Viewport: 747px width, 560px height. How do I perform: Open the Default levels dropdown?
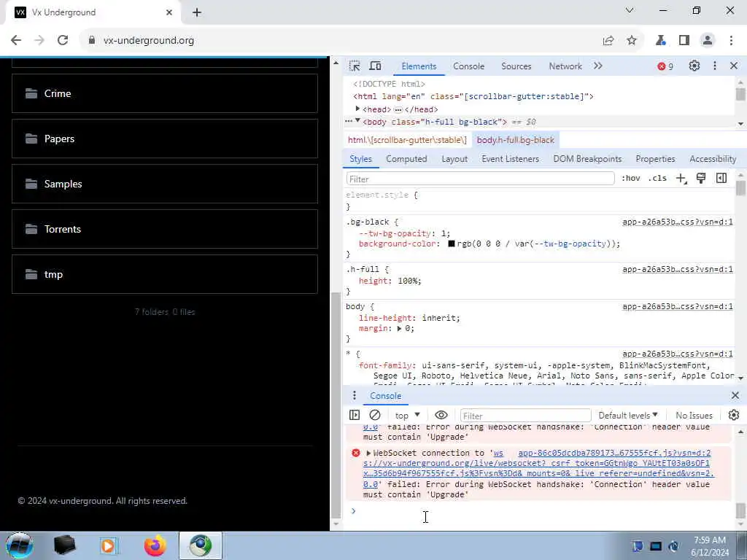(x=628, y=415)
